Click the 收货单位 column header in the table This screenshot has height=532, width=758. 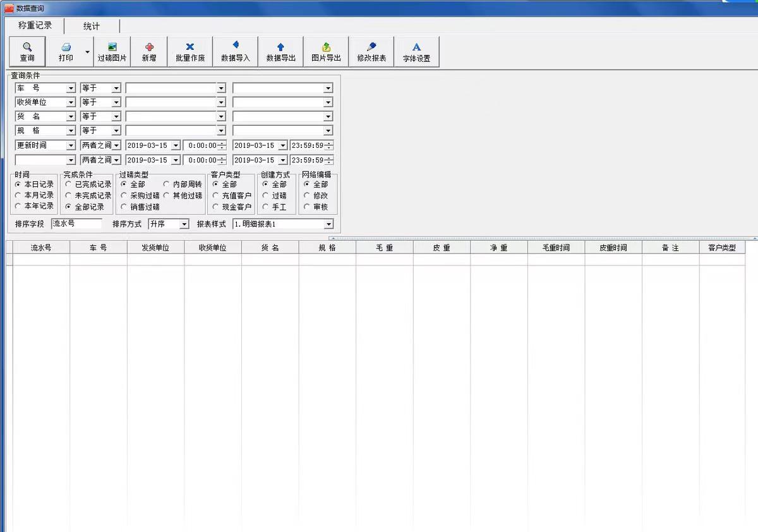213,248
